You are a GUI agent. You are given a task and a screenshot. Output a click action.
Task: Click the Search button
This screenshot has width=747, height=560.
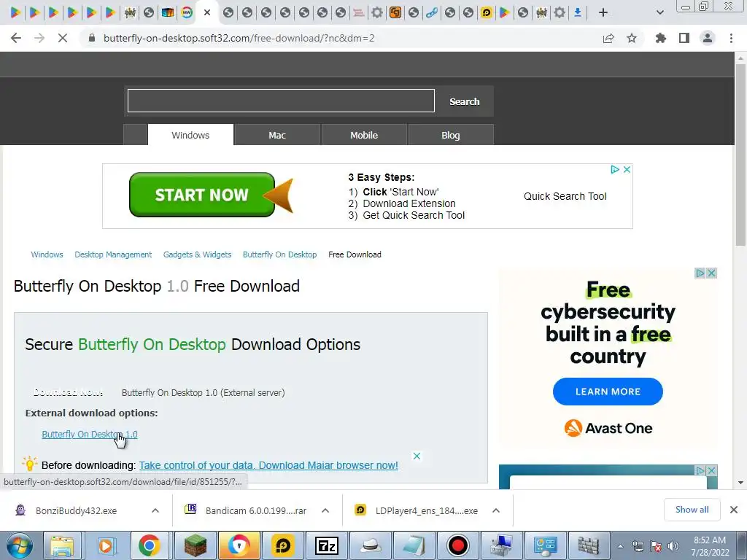465,101
